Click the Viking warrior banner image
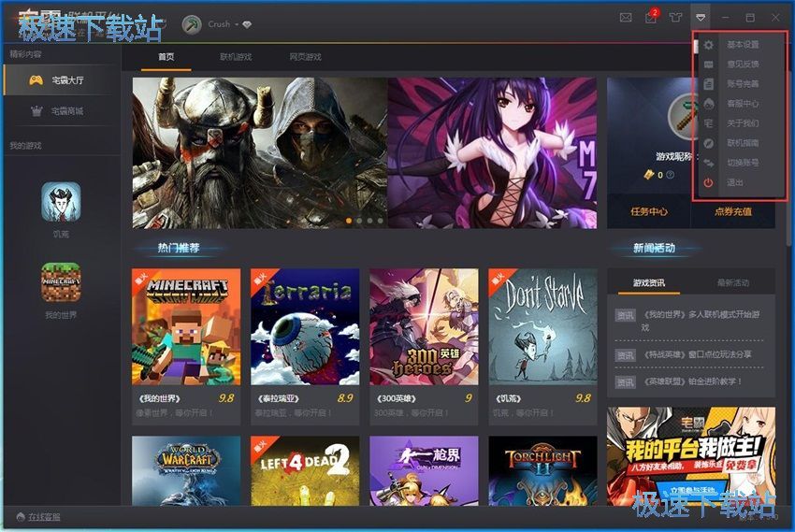Screen dimensions: 795x532 260,152
